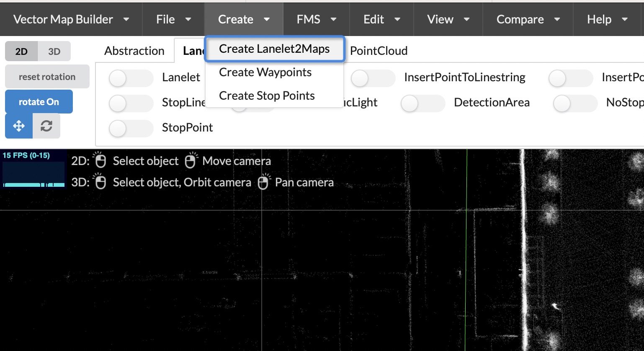Toggle the InsertPo switch at the edge
The width and height of the screenshot is (644, 351).
(571, 78)
